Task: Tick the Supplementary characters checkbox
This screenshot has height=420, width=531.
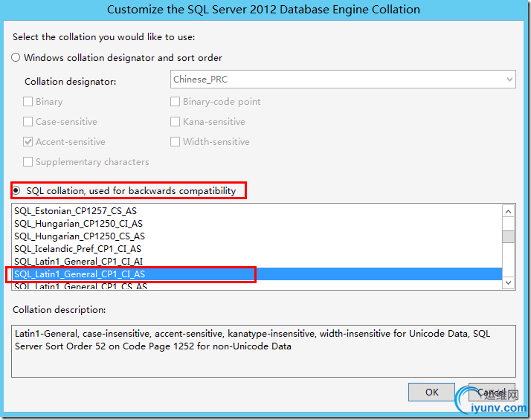Action: (28, 162)
